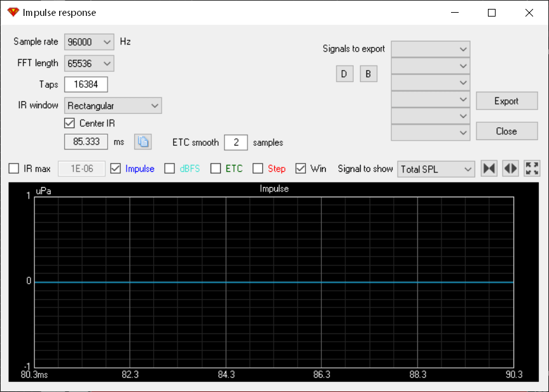Close the window with the X button

point(529,13)
